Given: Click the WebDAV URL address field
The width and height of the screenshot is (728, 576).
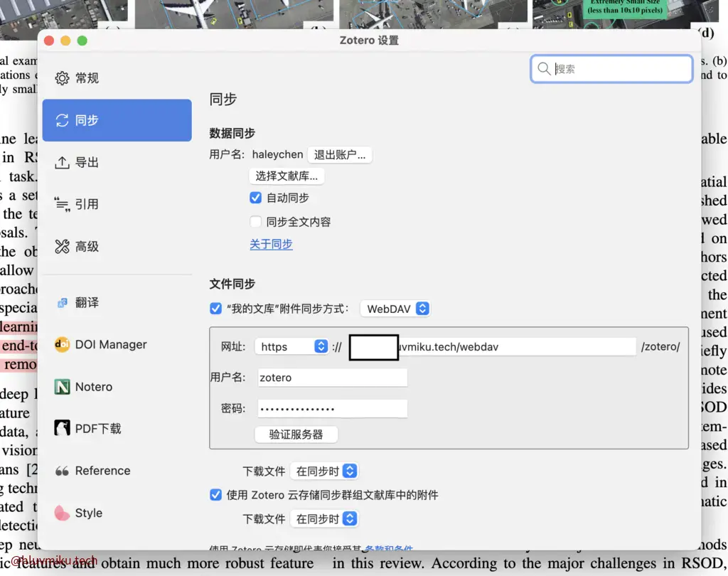Looking at the screenshot, I should (x=492, y=347).
